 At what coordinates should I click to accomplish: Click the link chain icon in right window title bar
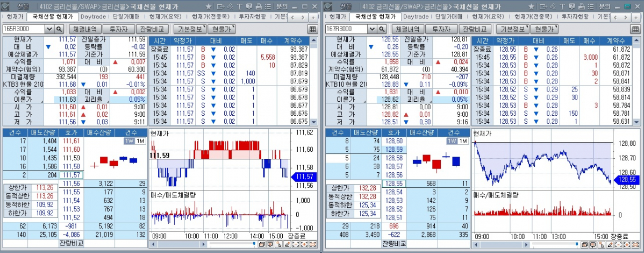coord(553,6)
